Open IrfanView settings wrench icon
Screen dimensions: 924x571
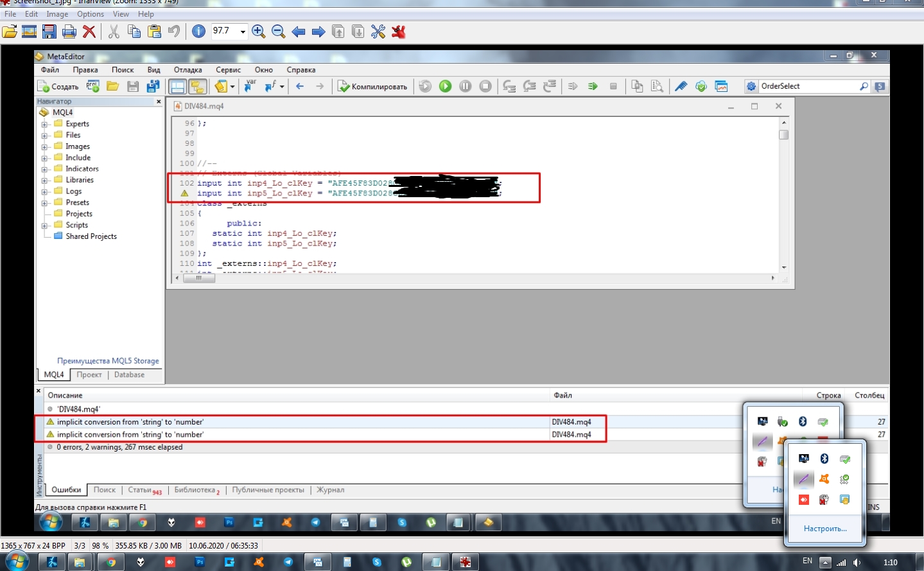(378, 31)
